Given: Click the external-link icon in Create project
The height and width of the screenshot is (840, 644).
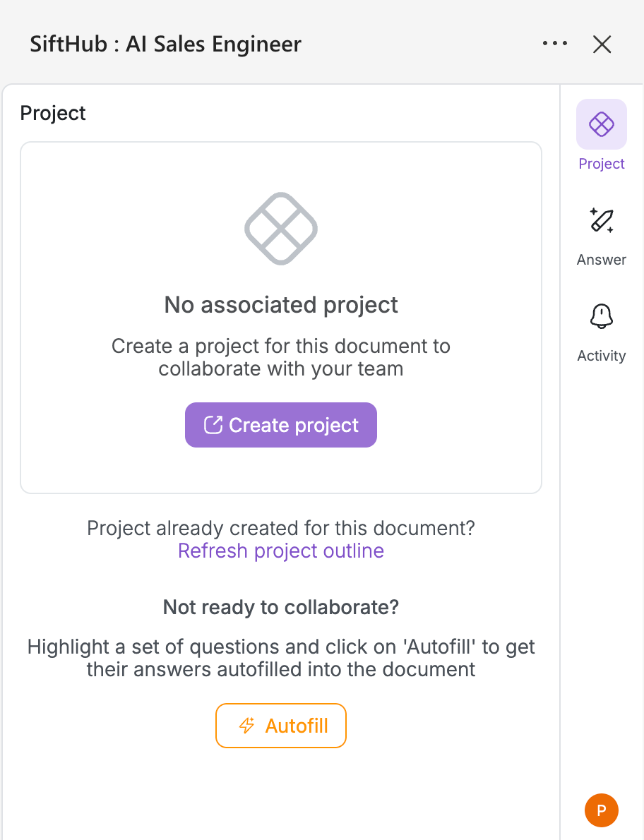Looking at the screenshot, I should tap(213, 425).
